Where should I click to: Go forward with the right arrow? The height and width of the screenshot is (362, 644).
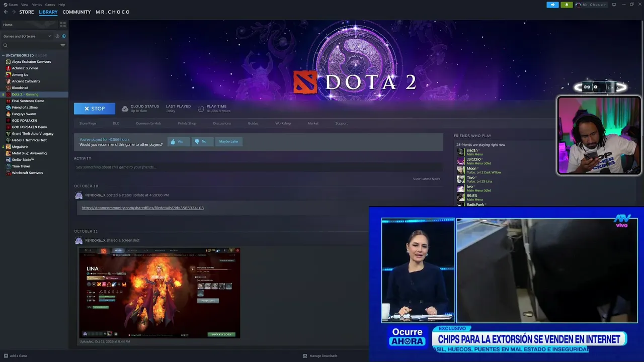[13, 12]
